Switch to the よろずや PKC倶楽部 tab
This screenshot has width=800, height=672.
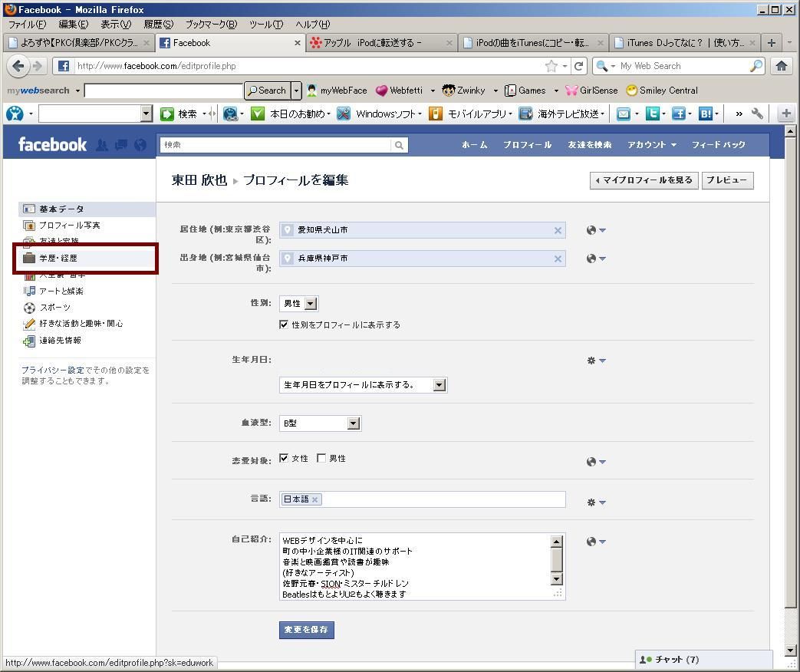[x=79, y=43]
